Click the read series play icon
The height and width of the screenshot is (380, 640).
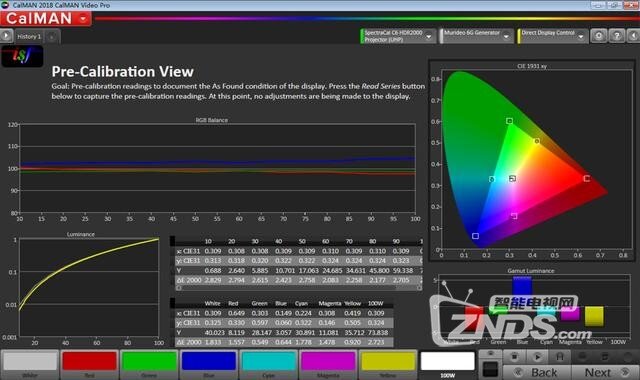click(537, 357)
